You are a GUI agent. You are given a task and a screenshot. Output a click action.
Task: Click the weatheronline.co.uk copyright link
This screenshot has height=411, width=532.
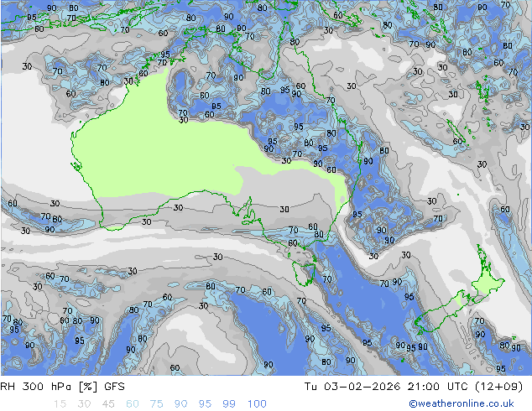pos(462,403)
